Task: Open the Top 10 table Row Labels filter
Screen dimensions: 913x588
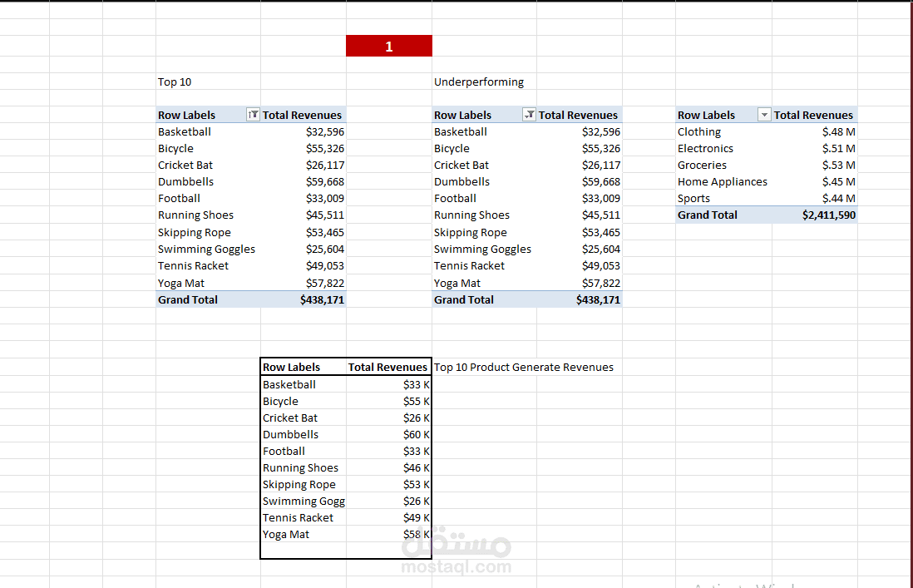Action: (253, 115)
